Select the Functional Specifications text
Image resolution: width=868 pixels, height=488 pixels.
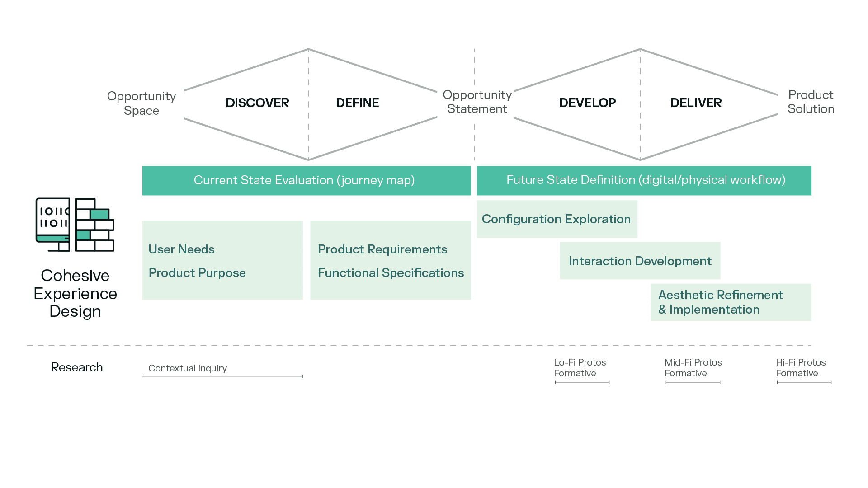click(391, 273)
